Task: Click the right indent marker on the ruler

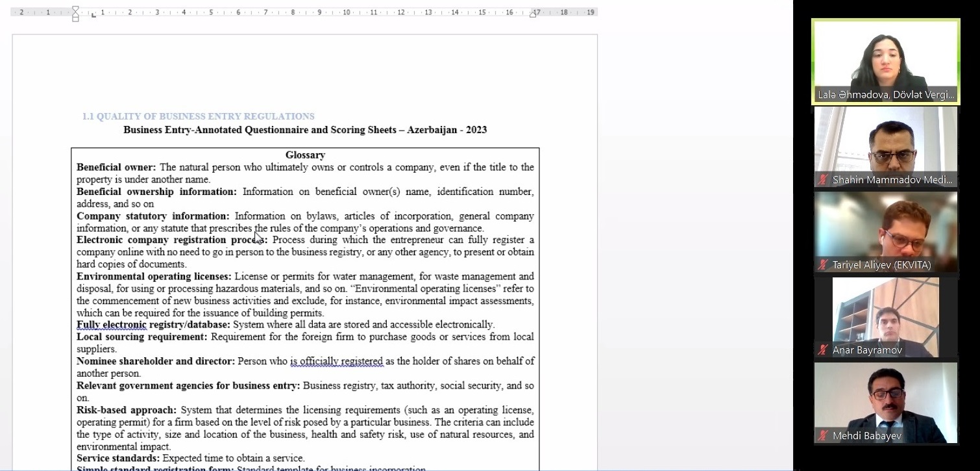Action: point(533,14)
